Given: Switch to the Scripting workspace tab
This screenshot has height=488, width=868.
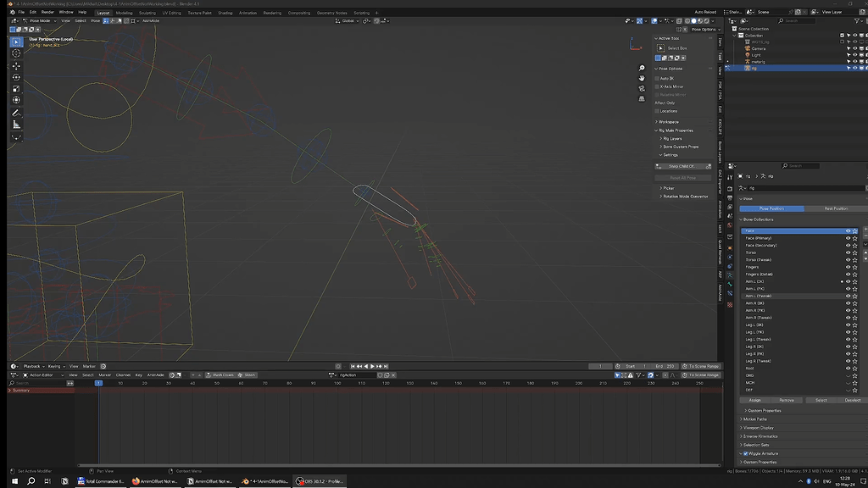Looking at the screenshot, I should [361, 13].
